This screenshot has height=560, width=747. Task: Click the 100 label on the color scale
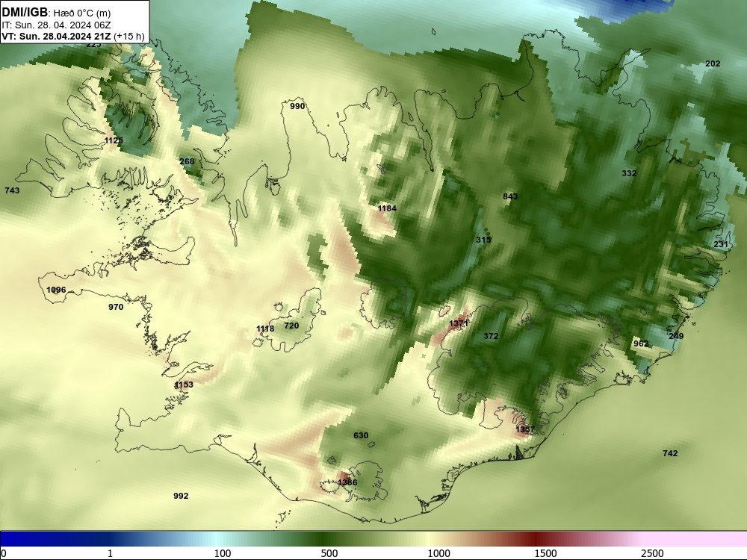[x=223, y=553]
